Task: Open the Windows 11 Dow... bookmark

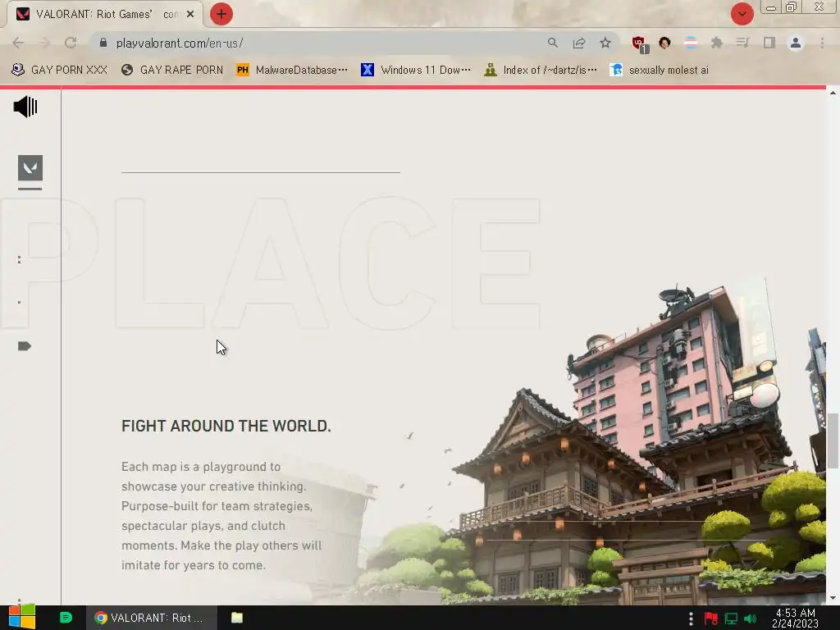Action: 416,71
